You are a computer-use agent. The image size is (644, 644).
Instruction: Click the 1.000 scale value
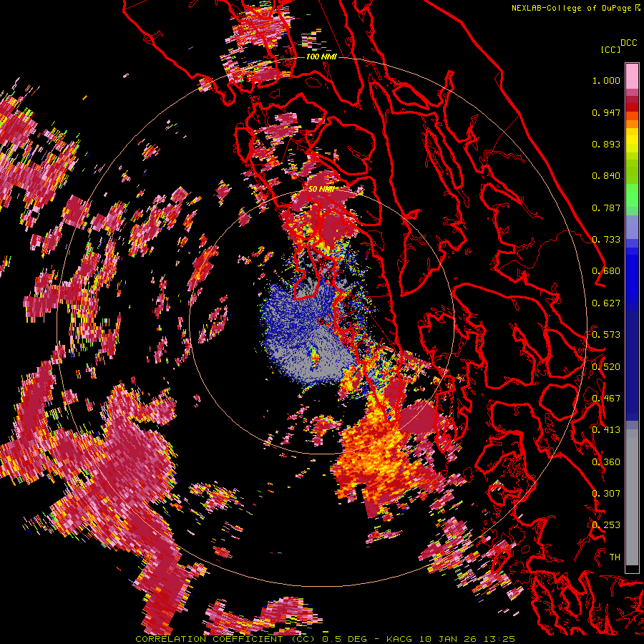pyautogui.click(x=606, y=80)
